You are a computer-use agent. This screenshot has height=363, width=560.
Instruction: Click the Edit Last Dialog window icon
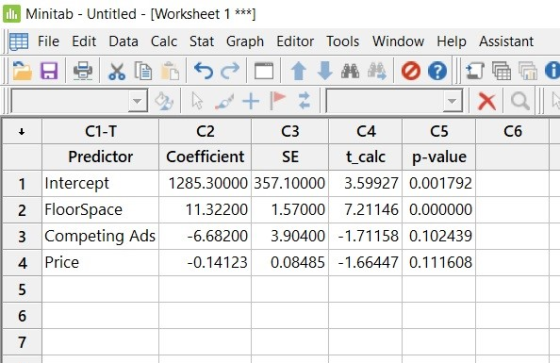(264, 71)
